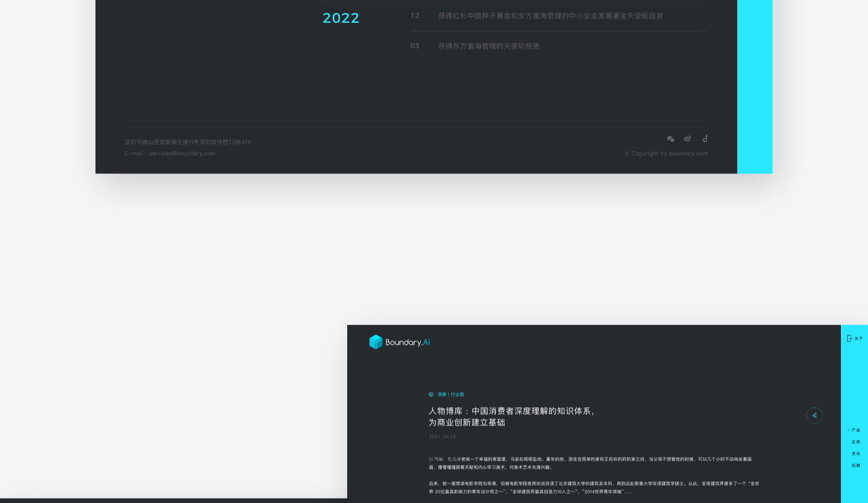Open 招聘 from the sidebar menu
The width and height of the screenshot is (868, 503).
pyautogui.click(x=856, y=466)
